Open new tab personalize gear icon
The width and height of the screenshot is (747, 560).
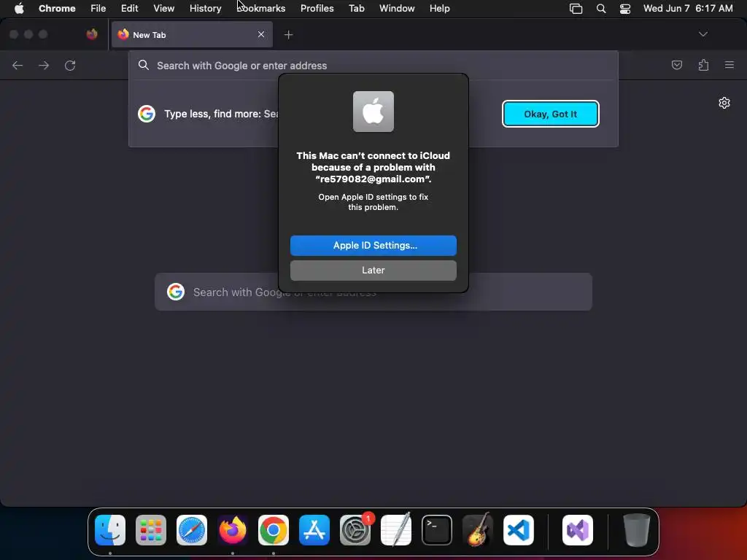tap(724, 103)
